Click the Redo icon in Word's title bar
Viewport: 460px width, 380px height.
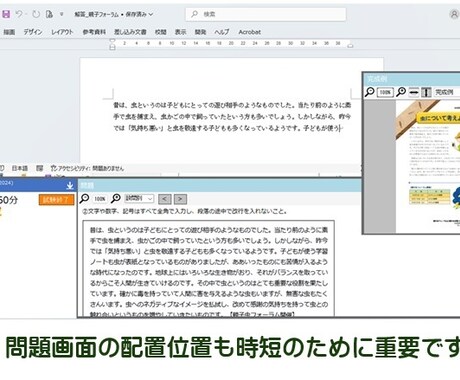pyautogui.click(x=36, y=14)
